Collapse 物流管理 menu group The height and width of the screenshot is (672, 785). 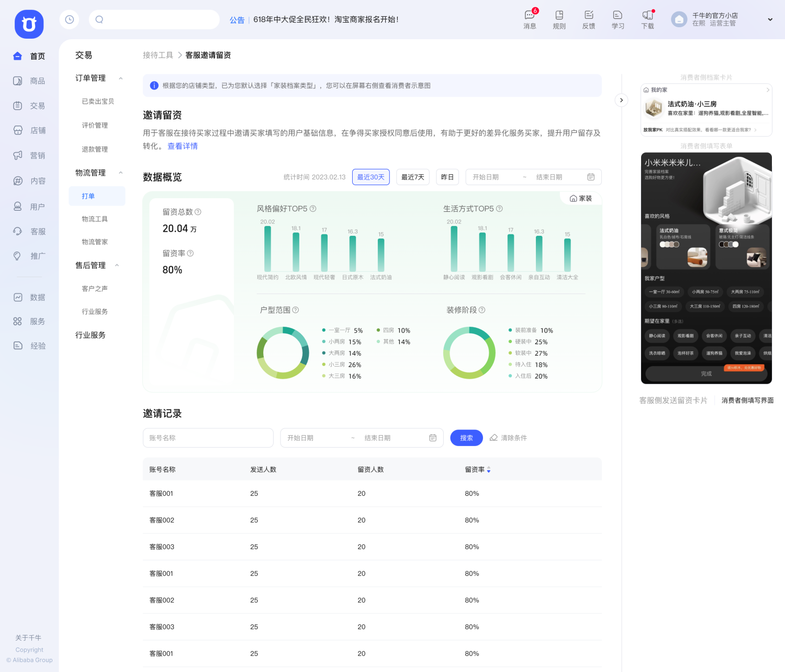point(121,173)
